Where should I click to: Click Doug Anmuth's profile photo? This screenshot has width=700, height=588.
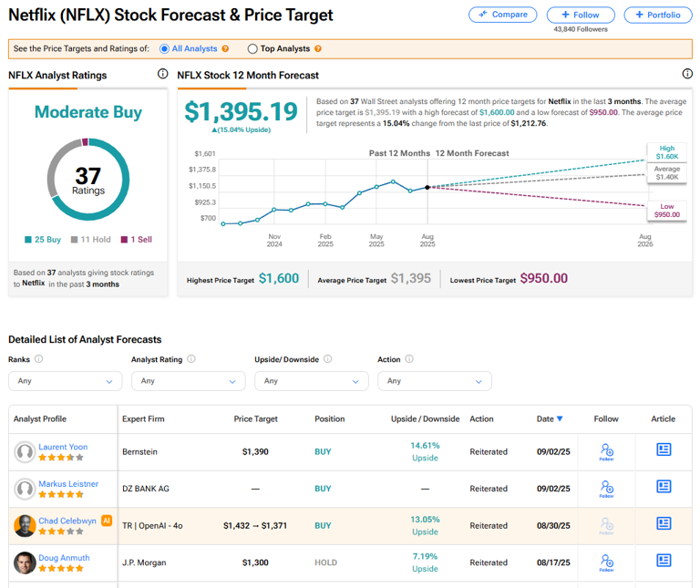coord(25,563)
